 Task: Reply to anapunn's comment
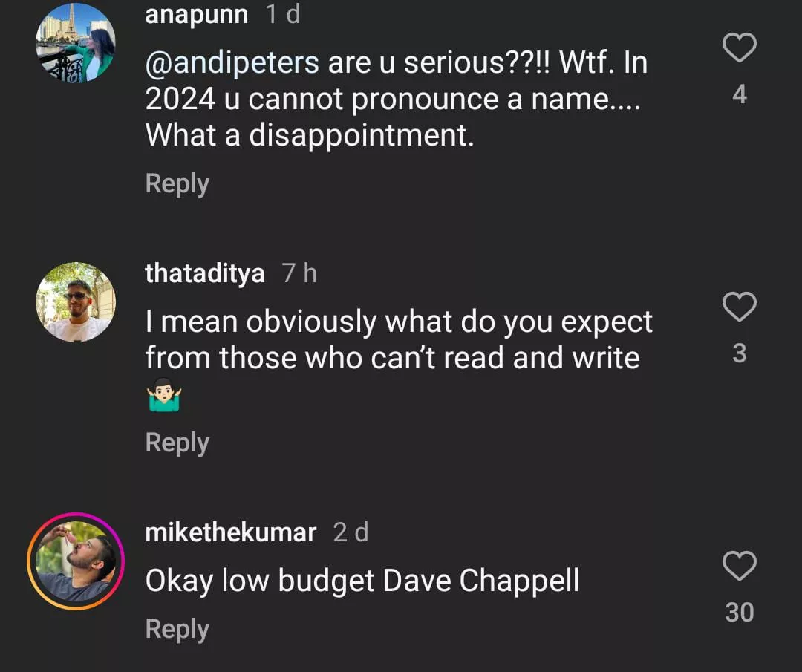point(177,183)
